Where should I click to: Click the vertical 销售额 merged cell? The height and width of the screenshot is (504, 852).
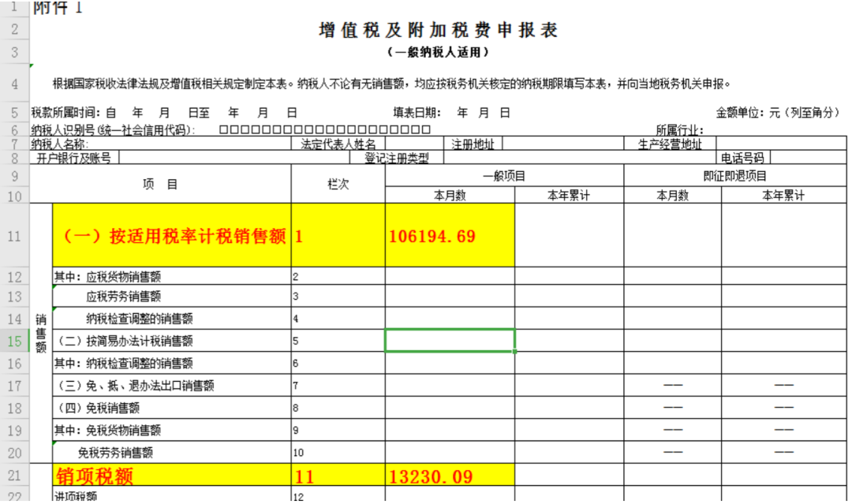(x=41, y=334)
